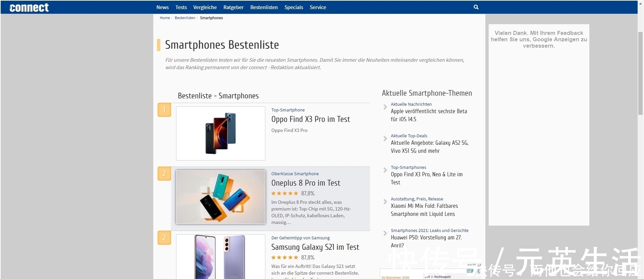Click Samsung Galaxy S21 star rating 87,8%

click(x=293, y=258)
